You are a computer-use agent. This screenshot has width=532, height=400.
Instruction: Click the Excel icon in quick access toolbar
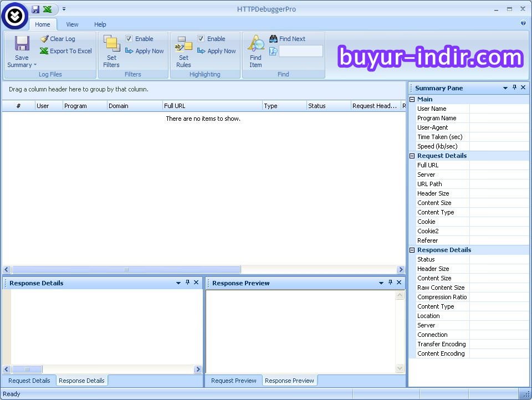coord(48,9)
